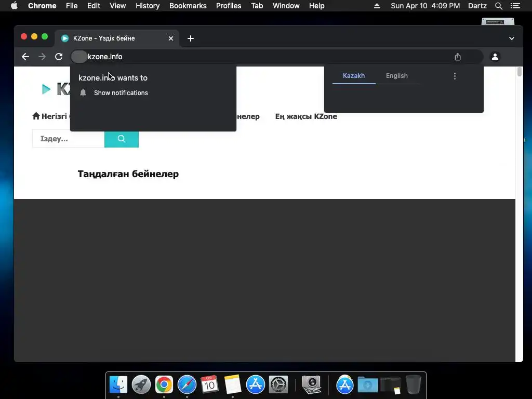Click the teal search magnifier button
Screen dimensions: 532x399
[x=122, y=139]
